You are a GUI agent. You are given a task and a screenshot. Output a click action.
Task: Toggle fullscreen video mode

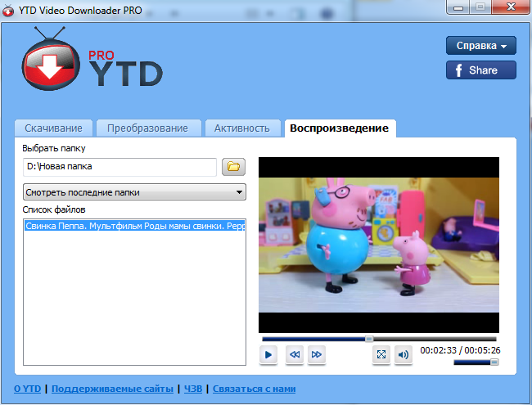[381, 354]
